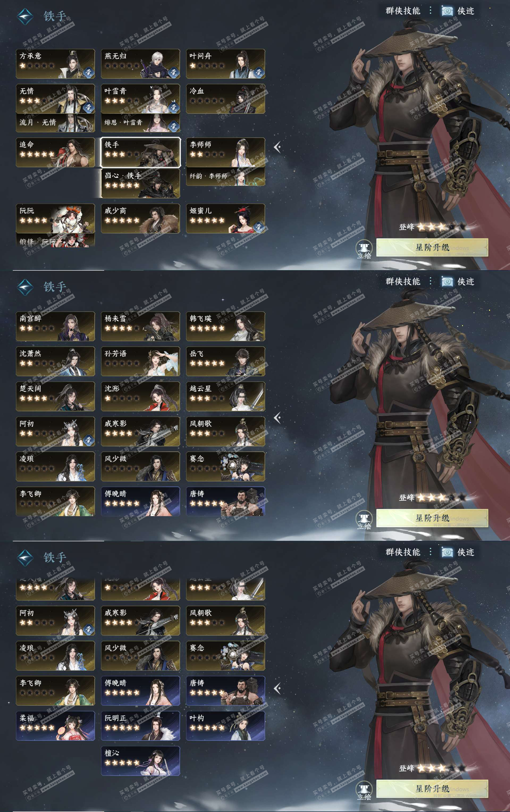Screen dimensions: 510x812
Task: Select the 岳飞 hero card
Action: tap(226, 361)
